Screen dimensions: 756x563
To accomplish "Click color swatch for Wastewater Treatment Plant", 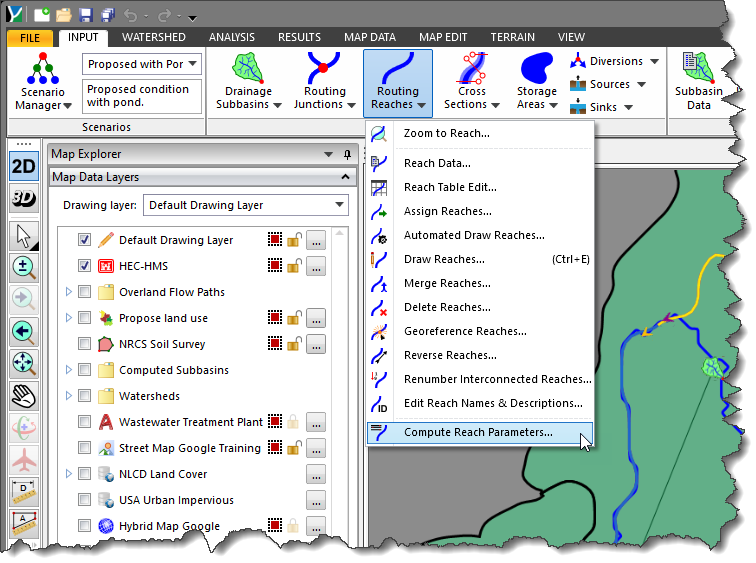I will pos(275,421).
